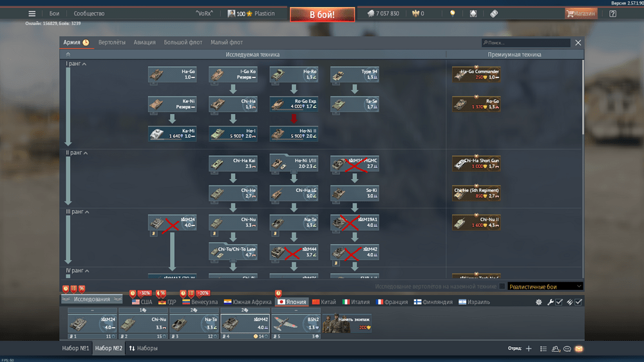This screenshot has height=362, width=644.
Task: Add squad member with plus icon
Action: [x=529, y=348]
